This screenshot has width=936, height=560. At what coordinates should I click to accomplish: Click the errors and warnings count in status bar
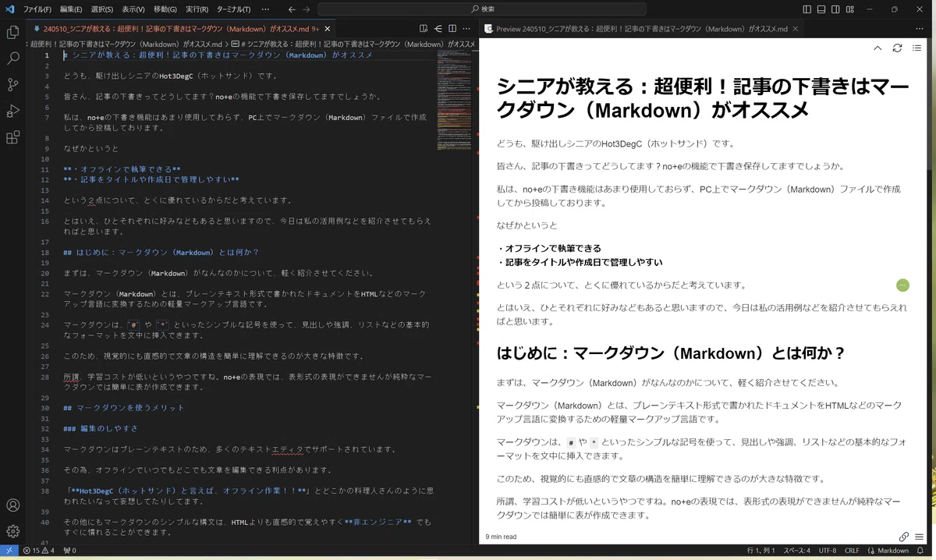click(x=39, y=551)
